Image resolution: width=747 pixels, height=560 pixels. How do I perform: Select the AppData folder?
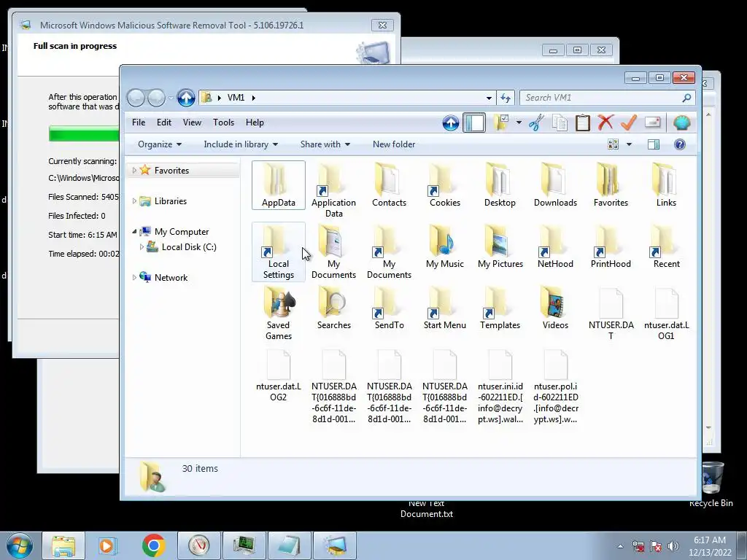(x=278, y=185)
